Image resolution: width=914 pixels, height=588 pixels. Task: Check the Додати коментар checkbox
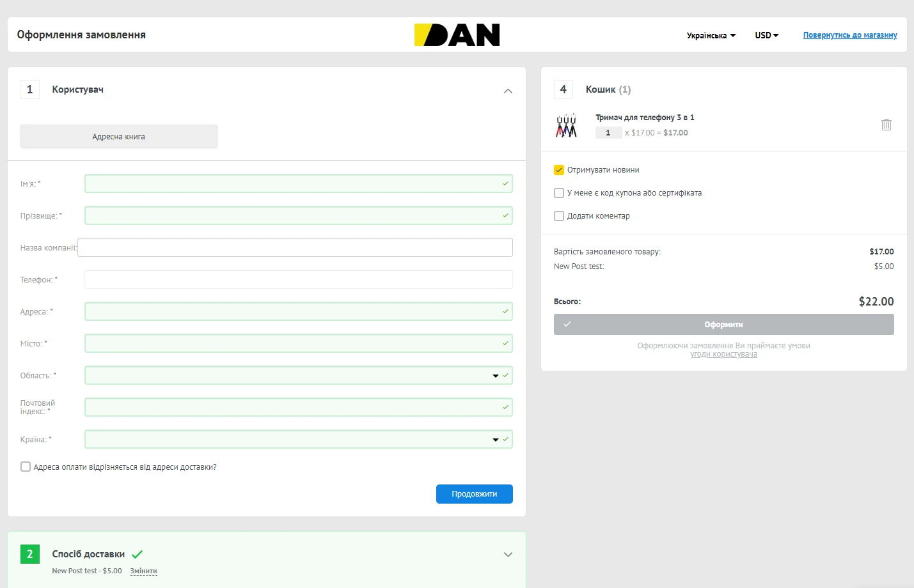click(559, 216)
